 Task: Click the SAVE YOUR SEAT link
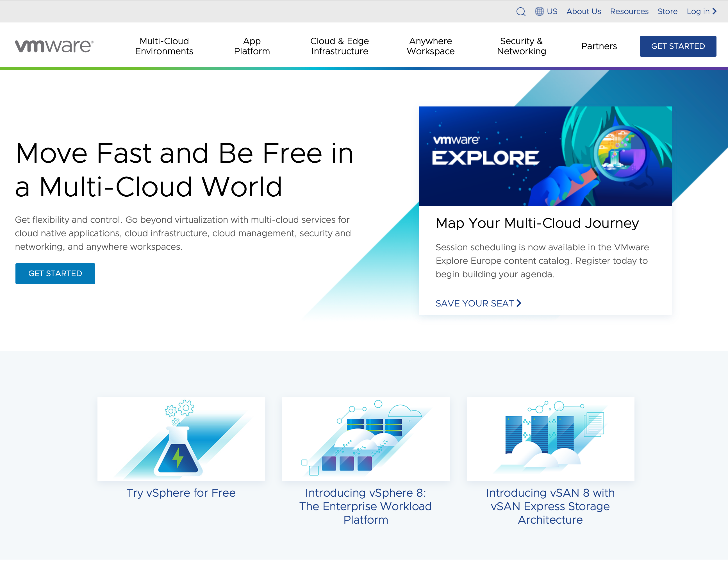(479, 303)
